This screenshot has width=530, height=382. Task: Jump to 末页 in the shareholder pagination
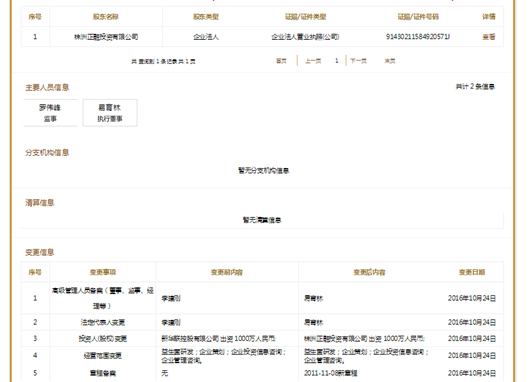390,61
